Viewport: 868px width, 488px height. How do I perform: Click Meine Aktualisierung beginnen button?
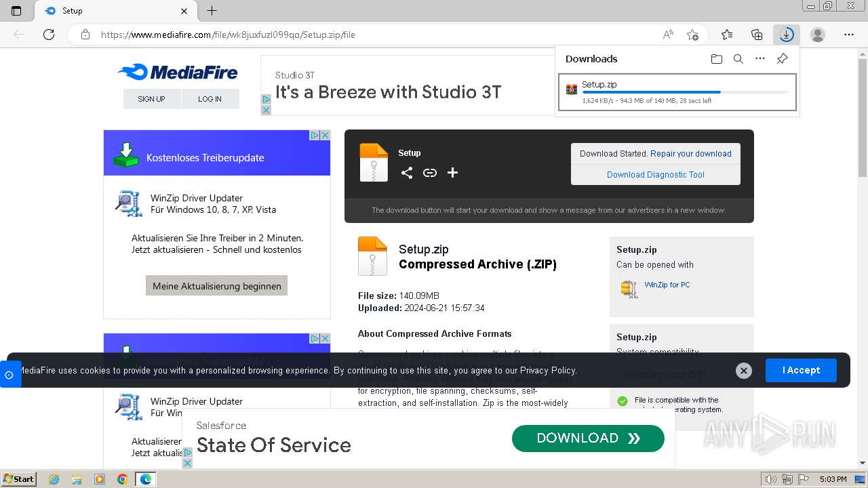pos(217,286)
